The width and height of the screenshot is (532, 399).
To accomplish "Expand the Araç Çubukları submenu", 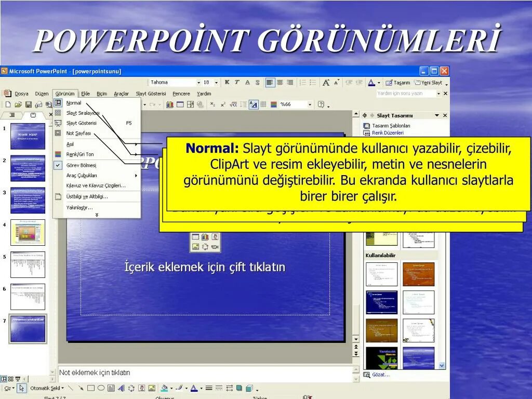I will [x=97, y=176].
